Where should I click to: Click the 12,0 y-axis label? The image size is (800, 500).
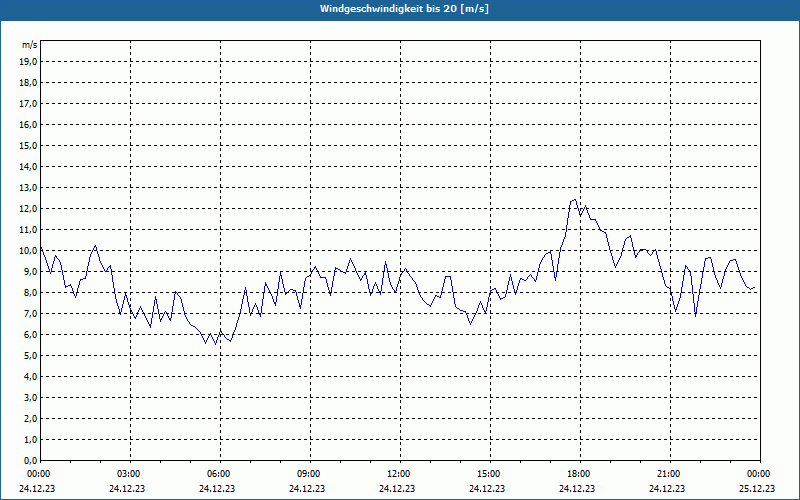(x=28, y=209)
